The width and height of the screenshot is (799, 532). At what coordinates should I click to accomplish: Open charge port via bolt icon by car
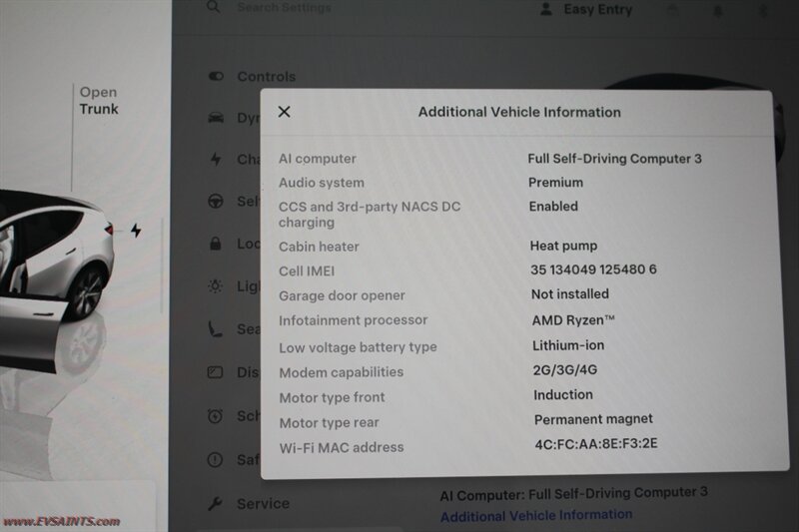tap(136, 231)
